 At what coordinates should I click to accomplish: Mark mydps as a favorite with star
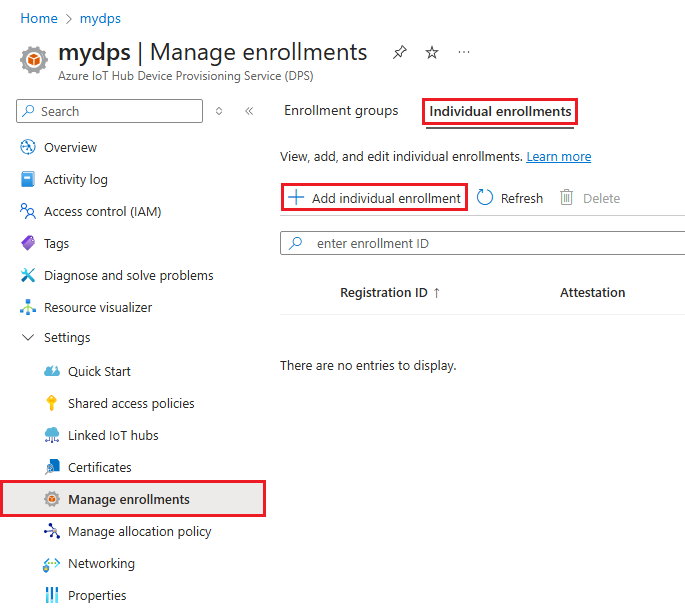tap(432, 53)
